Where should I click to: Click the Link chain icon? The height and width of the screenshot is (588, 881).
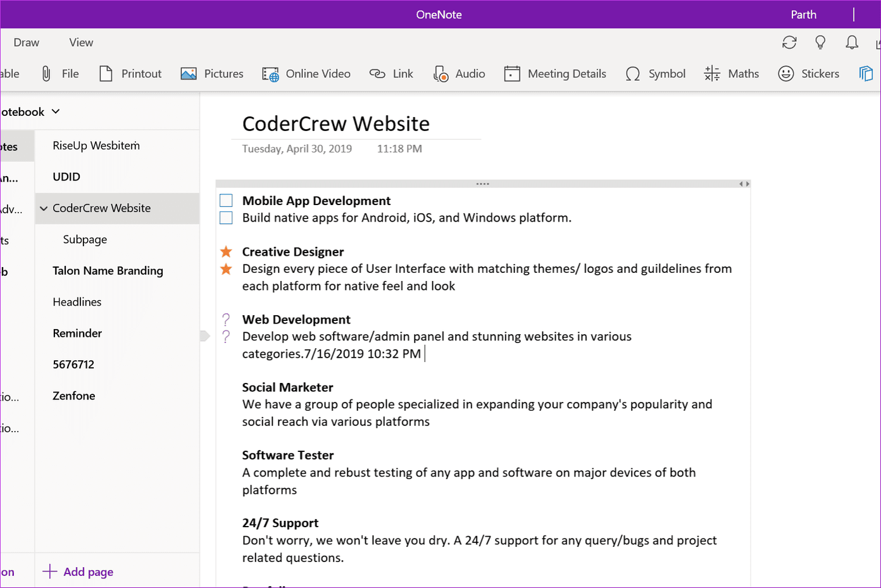tap(377, 74)
